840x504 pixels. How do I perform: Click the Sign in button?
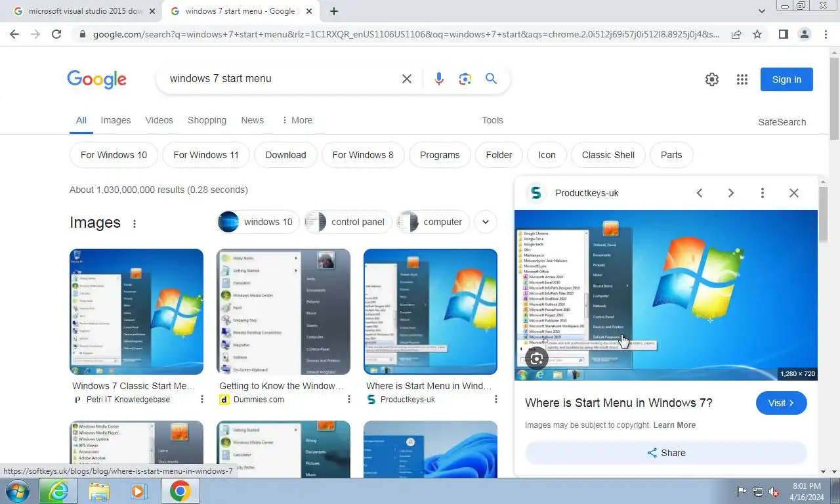787,79
